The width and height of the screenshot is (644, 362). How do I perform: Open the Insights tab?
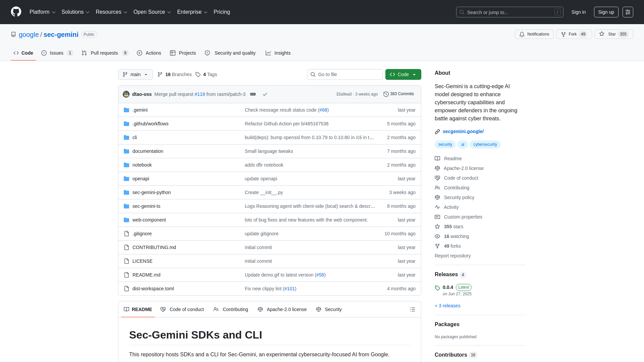[x=278, y=53]
